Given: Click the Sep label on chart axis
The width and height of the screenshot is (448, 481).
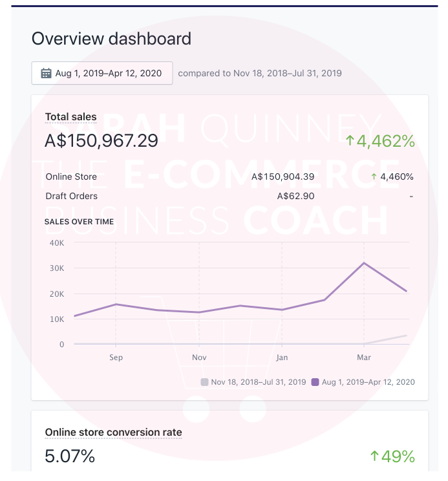Looking at the screenshot, I should [116, 358].
